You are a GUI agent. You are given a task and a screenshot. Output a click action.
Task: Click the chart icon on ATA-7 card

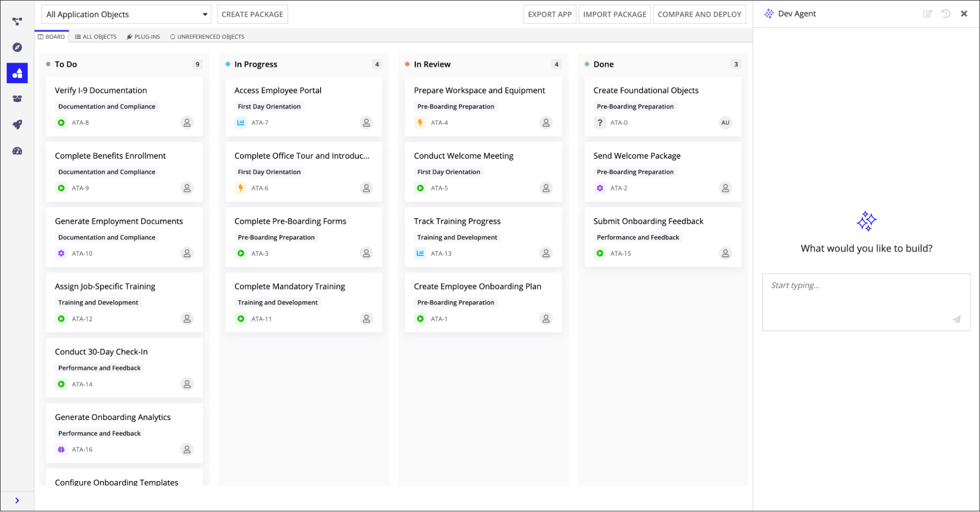point(241,122)
